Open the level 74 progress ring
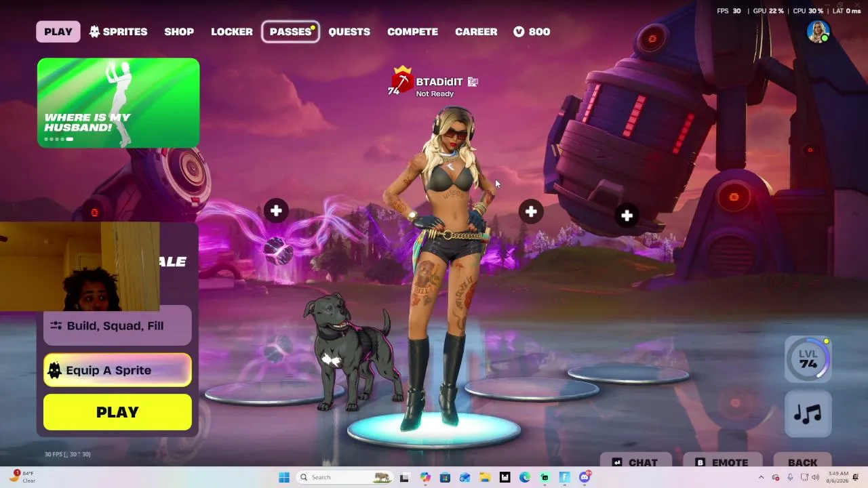 808,359
